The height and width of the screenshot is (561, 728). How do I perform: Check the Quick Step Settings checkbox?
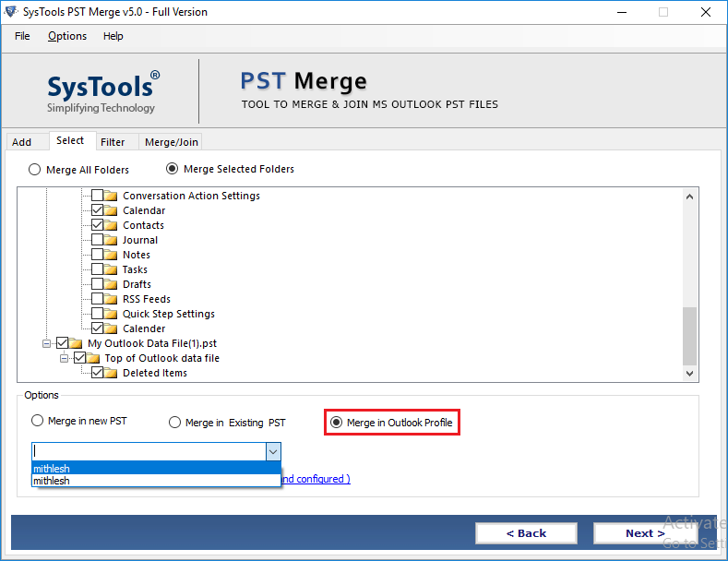[x=98, y=314]
